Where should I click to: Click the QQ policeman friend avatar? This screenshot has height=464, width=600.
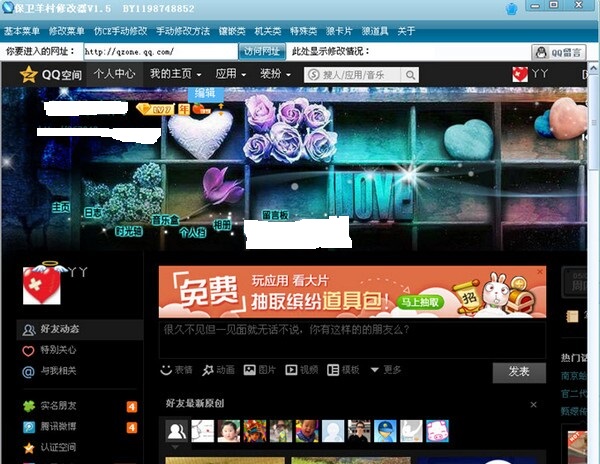pyautogui.click(x=385, y=431)
